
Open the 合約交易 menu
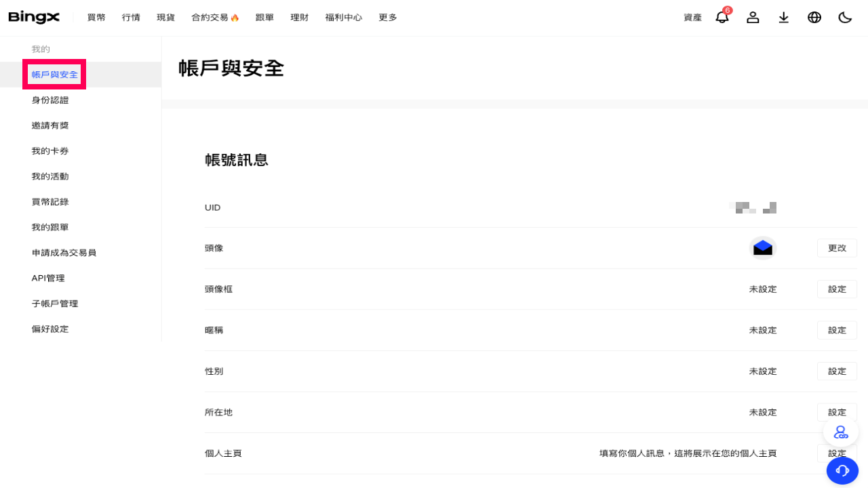pyautogui.click(x=215, y=18)
